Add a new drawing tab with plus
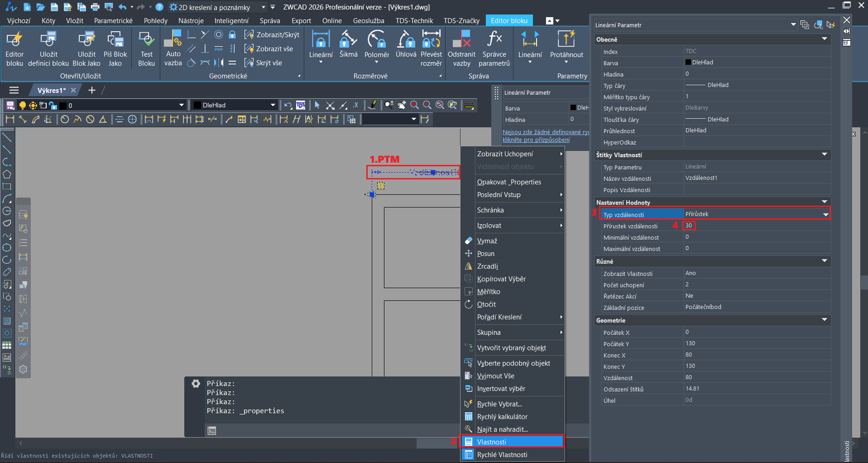This screenshot has height=463, width=868. pyautogui.click(x=92, y=90)
